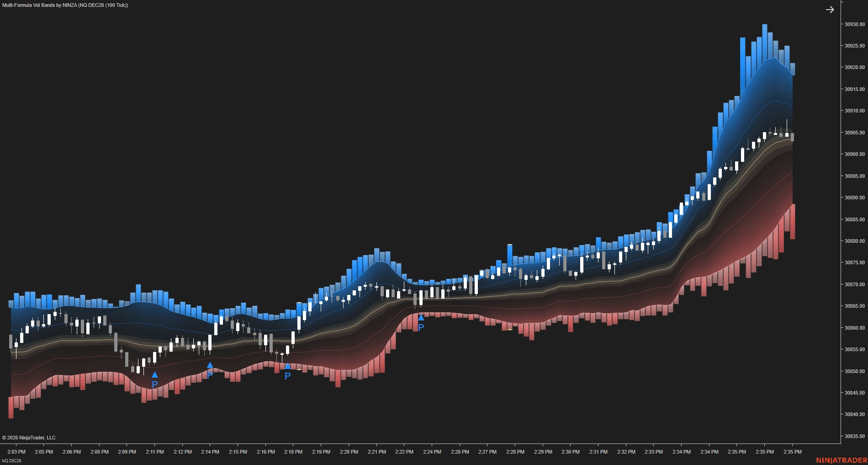Click the 2:16 PM time axis label
The width and height of the screenshot is (868, 465).
[x=266, y=452]
